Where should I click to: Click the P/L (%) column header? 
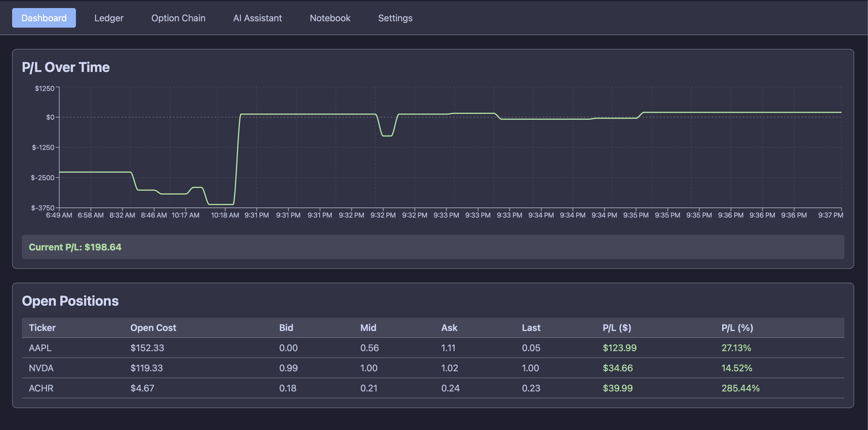point(737,328)
